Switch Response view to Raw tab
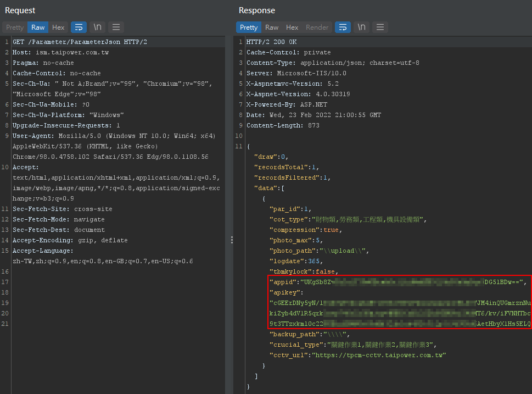 [272, 27]
